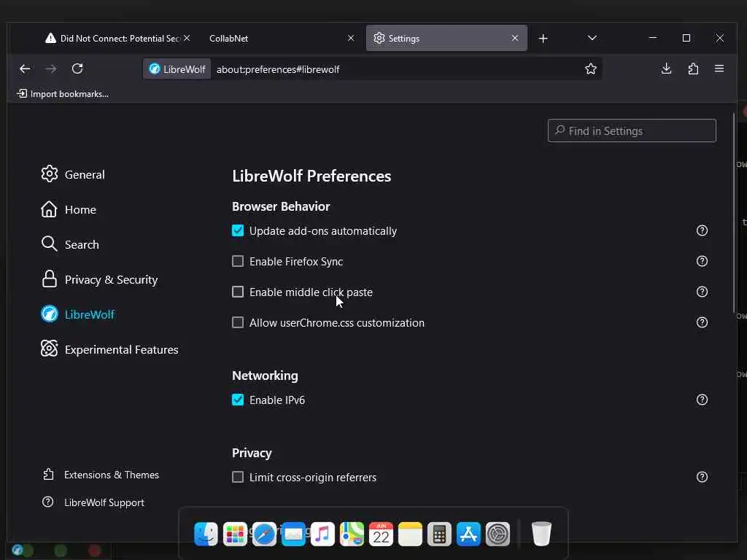Bookmark this page with the star icon
747x560 pixels.
pyautogui.click(x=591, y=69)
